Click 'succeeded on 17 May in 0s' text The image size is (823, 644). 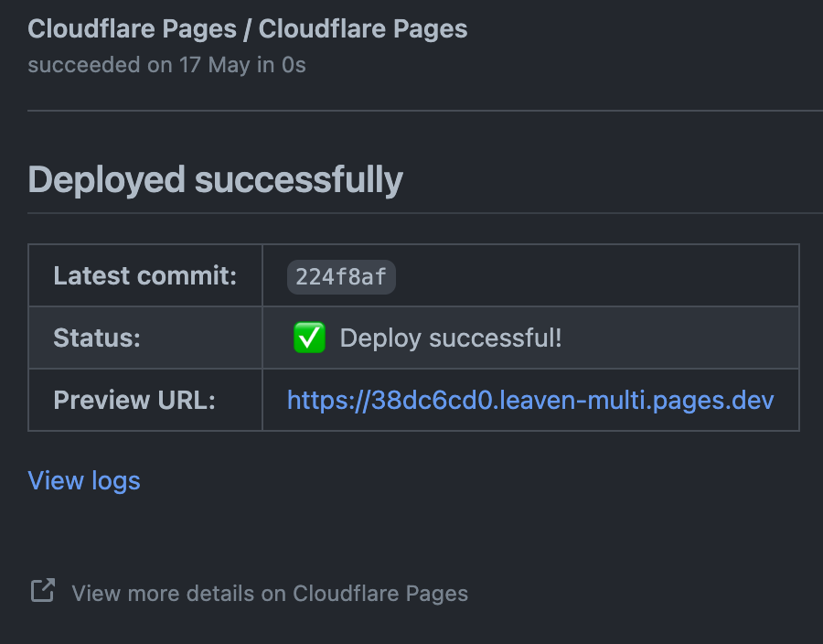[166, 65]
